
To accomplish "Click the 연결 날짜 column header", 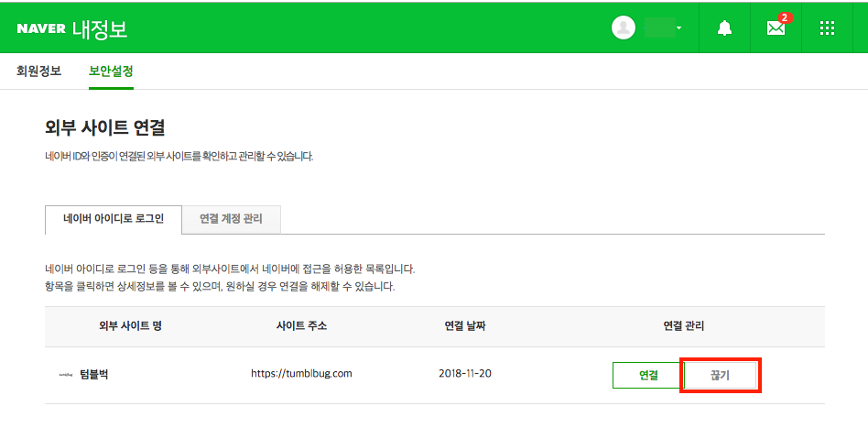I will click(465, 326).
